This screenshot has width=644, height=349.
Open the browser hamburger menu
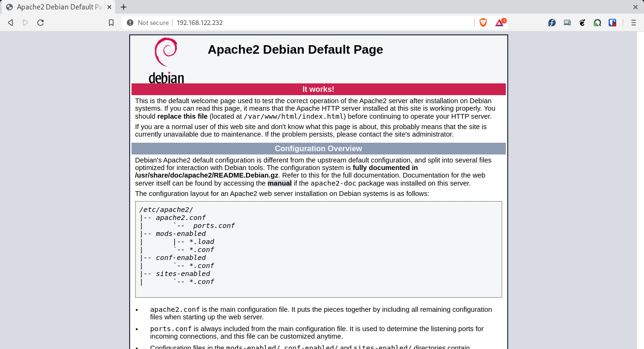(633, 23)
